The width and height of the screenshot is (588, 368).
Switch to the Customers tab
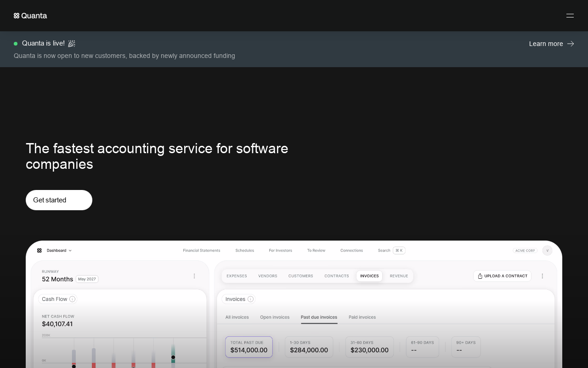click(301, 276)
